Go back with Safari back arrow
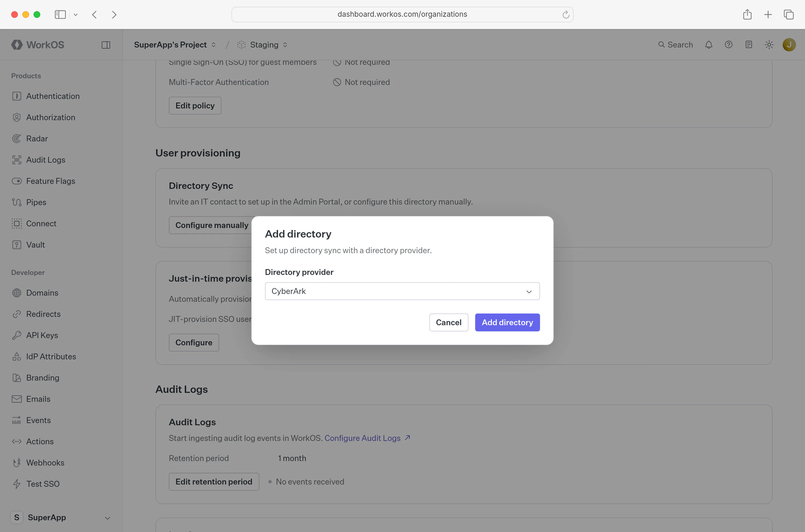The height and width of the screenshot is (532, 805). (x=94, y=15)
